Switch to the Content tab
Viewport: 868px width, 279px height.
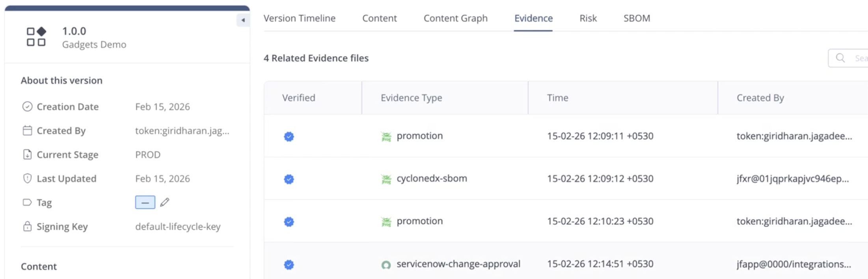pos(380,18)
